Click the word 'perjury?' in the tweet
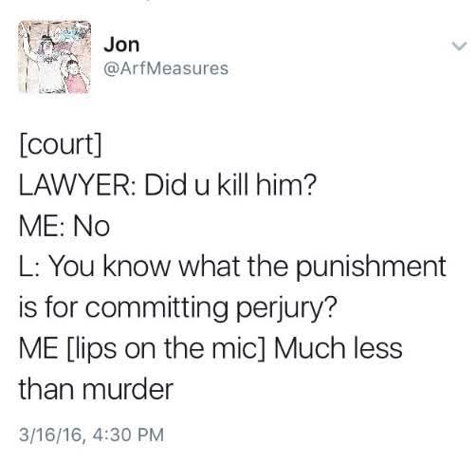Viewport: 476px width, 463px height. [287, 308]
